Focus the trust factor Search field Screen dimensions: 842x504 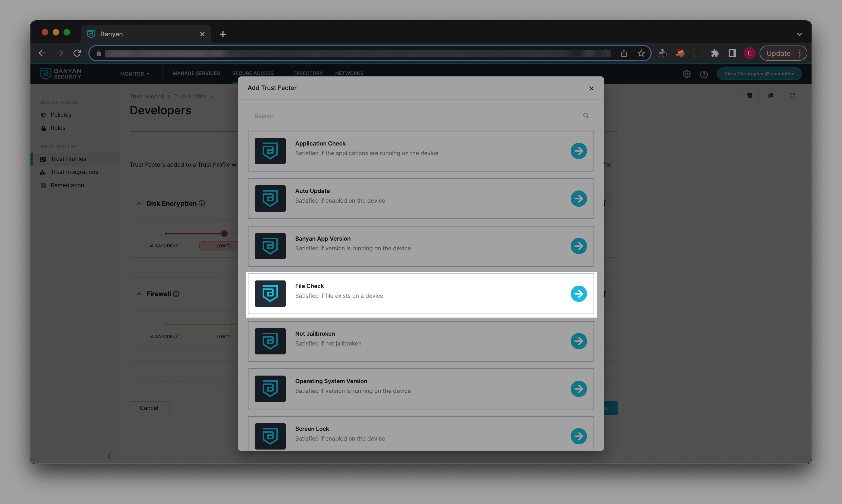pos(416,116)
